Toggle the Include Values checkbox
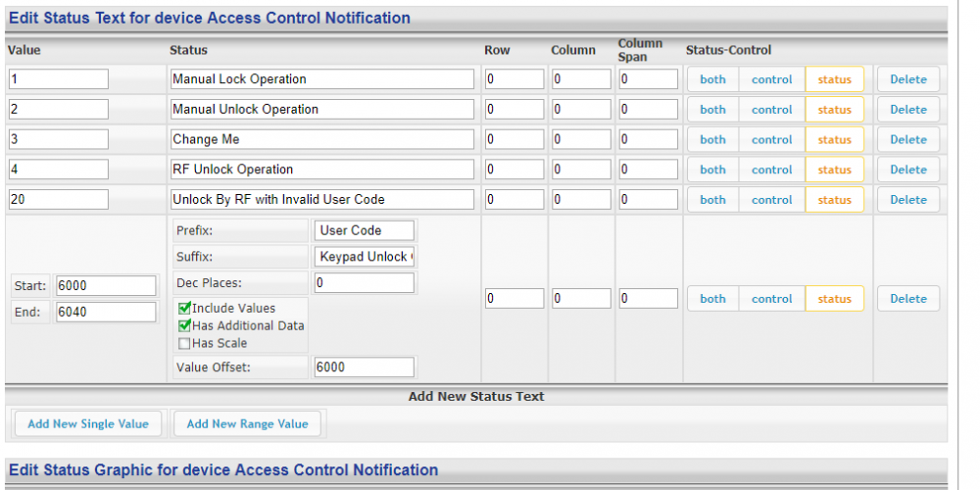Screen dimensions: 980x490 (183, 309)
